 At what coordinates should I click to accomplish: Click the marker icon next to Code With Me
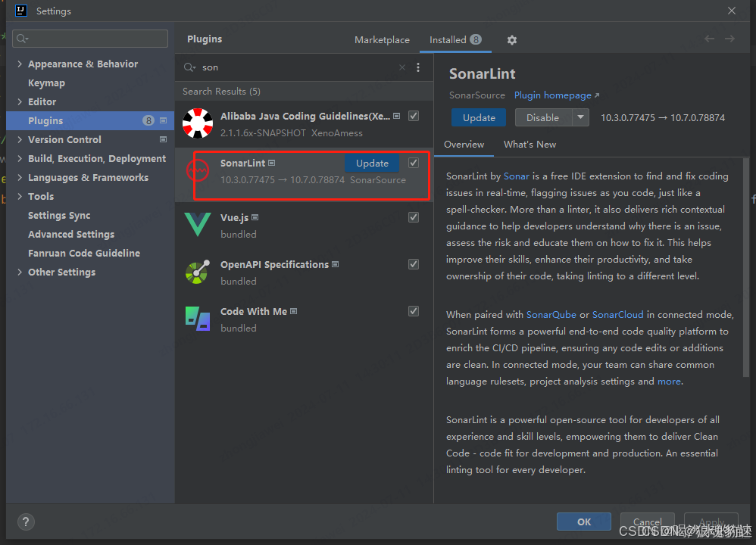tap(294, 312)
